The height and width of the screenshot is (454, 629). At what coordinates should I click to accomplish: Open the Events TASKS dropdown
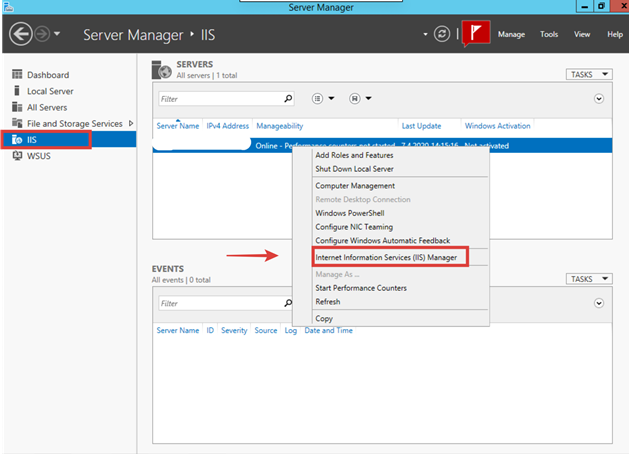(589, 279)
